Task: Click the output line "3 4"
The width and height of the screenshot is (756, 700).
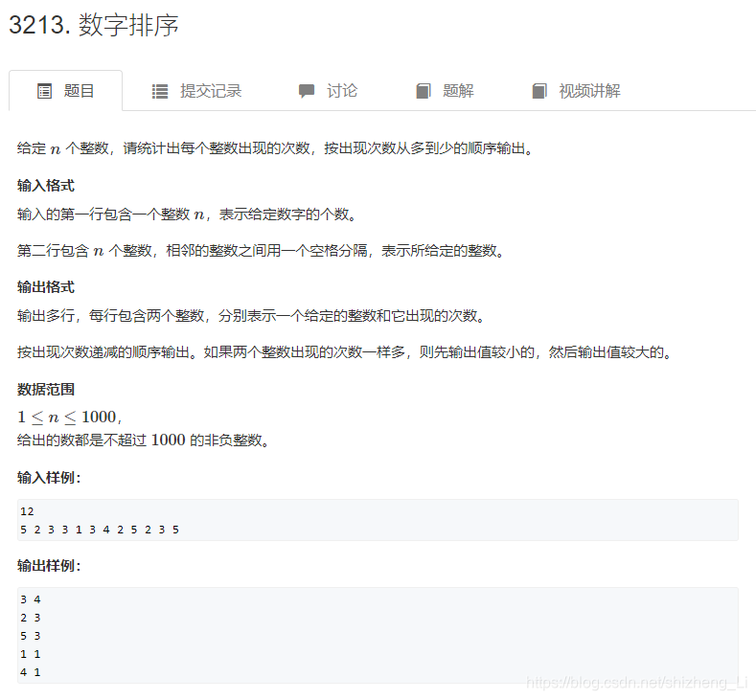Action: [31, 599]
